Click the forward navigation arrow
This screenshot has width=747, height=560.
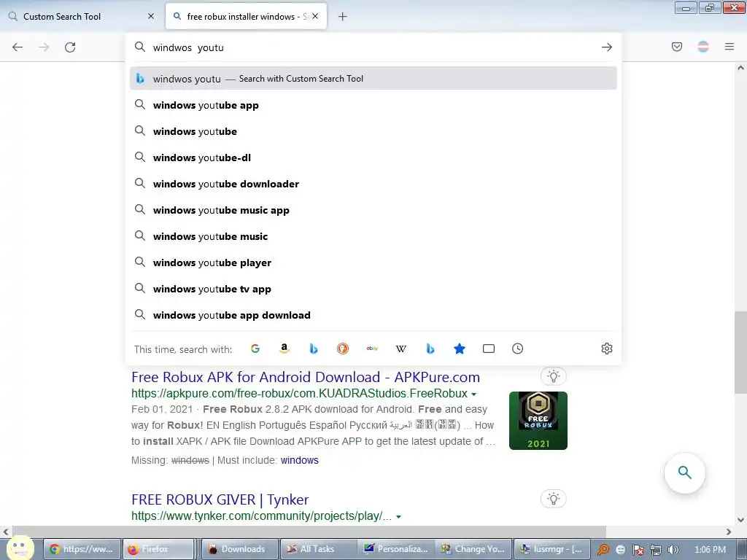[x=44, y=47]
